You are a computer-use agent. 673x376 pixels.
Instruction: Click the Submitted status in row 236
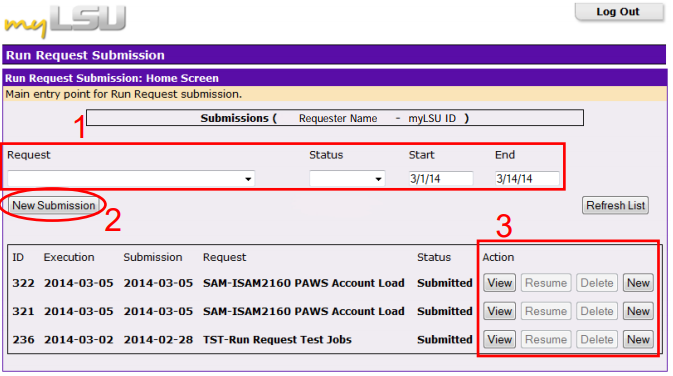[x=445, y=340]
